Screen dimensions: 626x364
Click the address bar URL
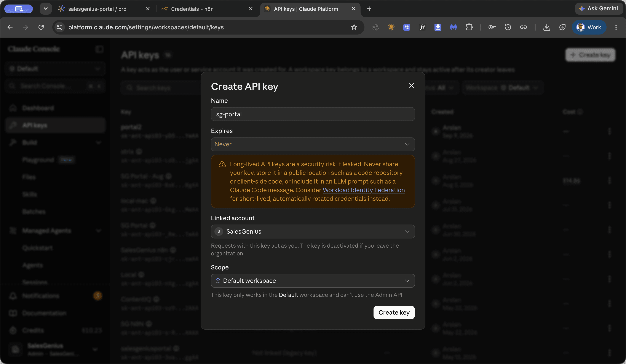click(146, 27)
